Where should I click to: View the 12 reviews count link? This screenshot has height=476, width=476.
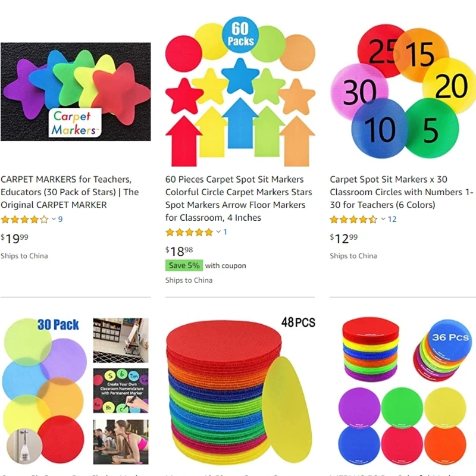click(392, 219)
